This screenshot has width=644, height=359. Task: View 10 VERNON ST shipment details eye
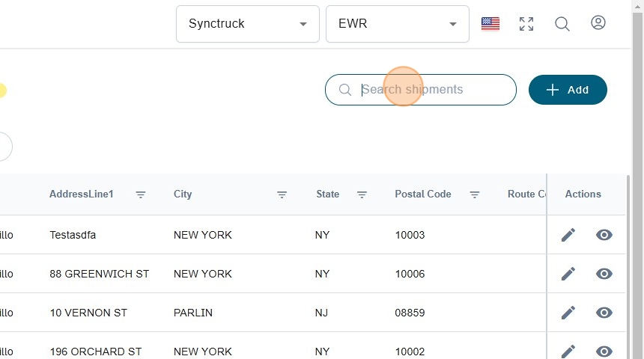604,313
